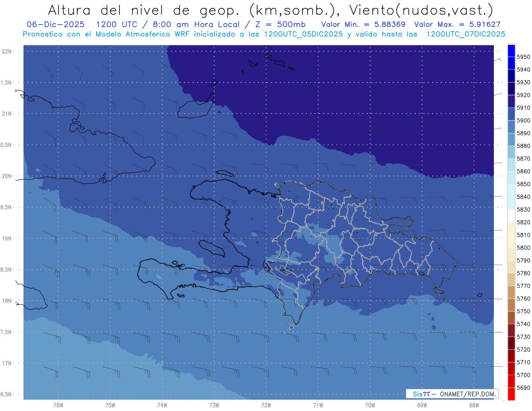532x411 pixels.
Task: Click the '75W' longitude label
Action: [x=110, y=405]
